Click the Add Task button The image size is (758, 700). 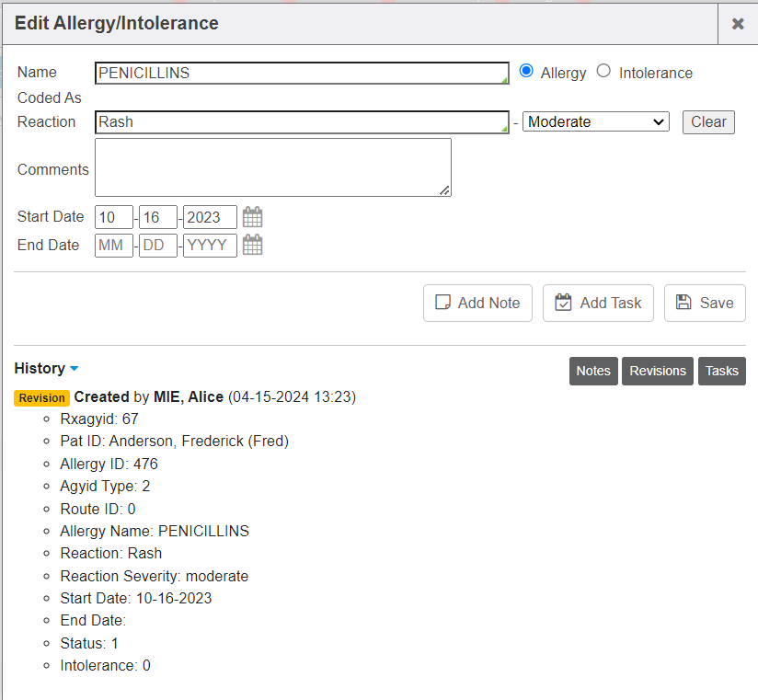598,303
